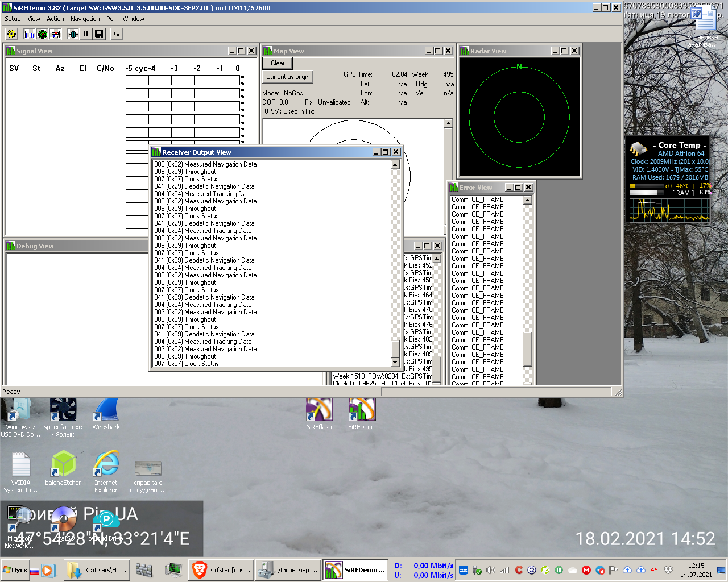Click the floppy disk log file icon
The height and width of the screenshot is (582, 728).
click(x=99, y=34)
